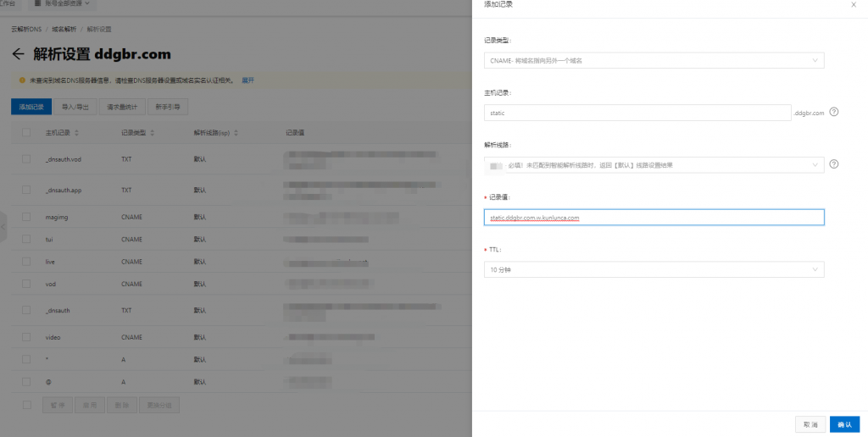Check the @ row checkbox
Viewport: 868px width, 437px height.
(x=26, y=382)
